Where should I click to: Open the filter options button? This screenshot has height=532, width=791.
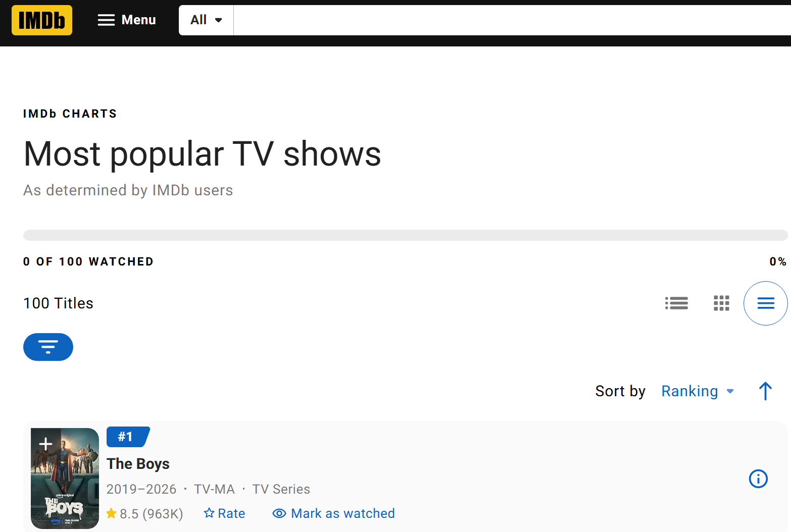coord(48,347)
